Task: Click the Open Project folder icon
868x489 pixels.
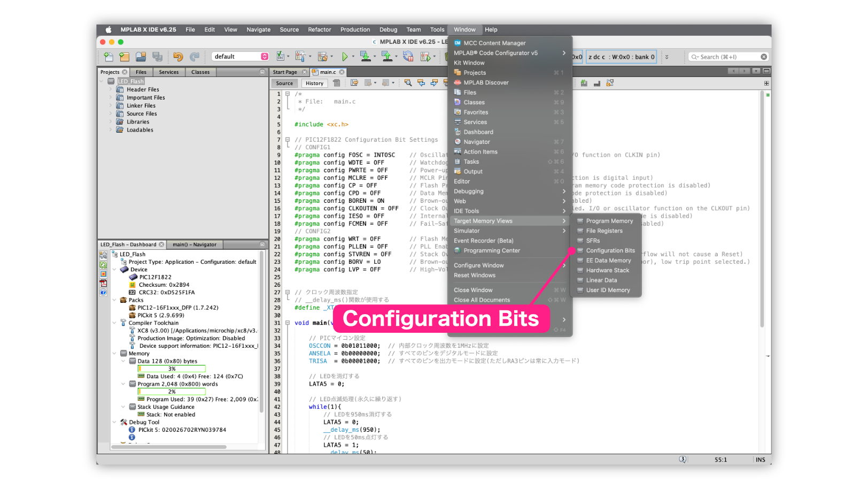Action: 141,56
